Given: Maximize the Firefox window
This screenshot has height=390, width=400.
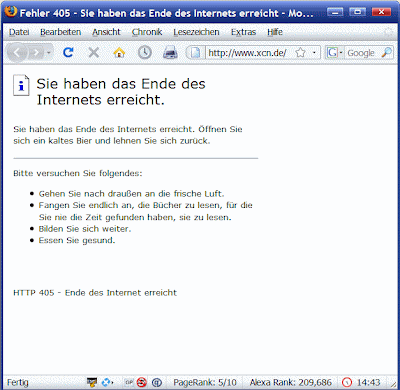Looking at the screenshot, I should coord(357,12).
